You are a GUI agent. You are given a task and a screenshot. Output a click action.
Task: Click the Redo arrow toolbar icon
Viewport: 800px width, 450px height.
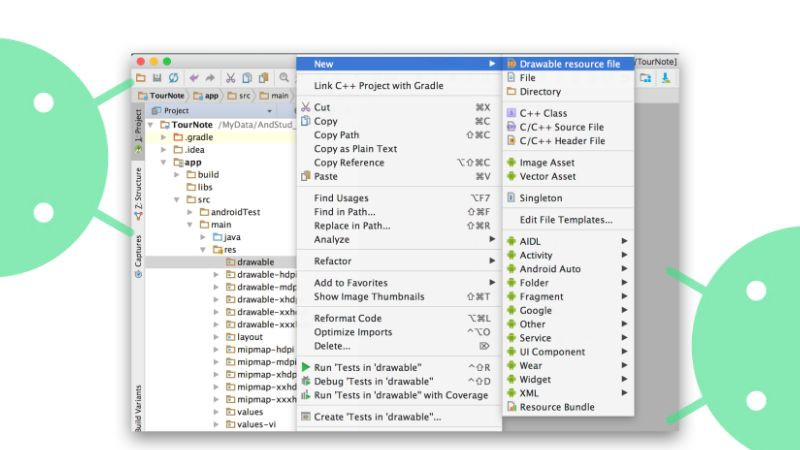tap(210, 78)
